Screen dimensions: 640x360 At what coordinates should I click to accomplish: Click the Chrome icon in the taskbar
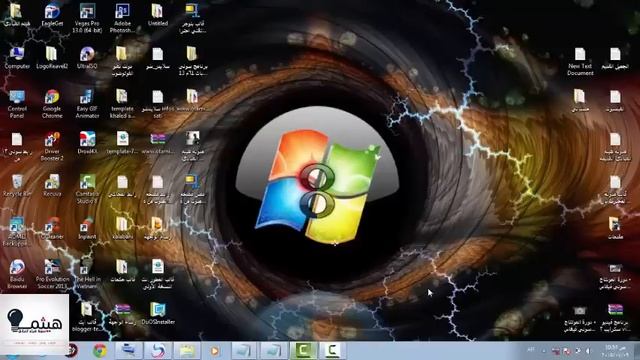click(100, 351)
